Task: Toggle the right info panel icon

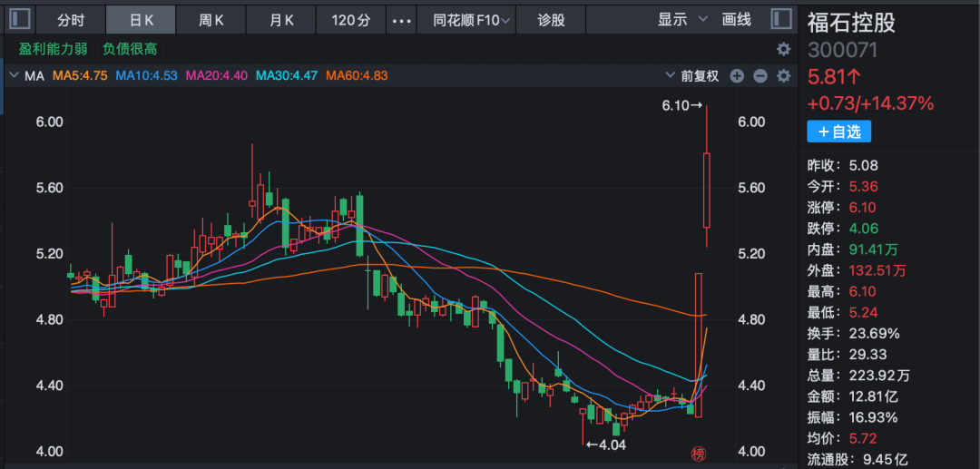Action: (x=780, y=19)
